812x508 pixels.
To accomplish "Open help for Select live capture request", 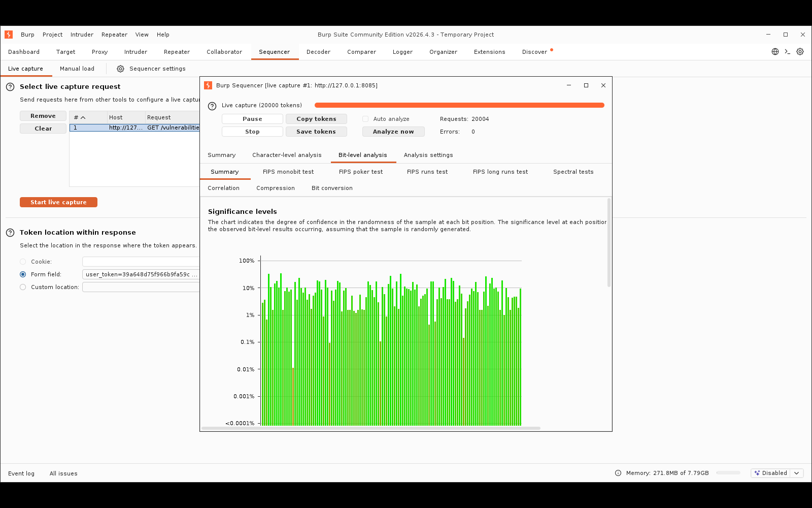I will point(10,87).
